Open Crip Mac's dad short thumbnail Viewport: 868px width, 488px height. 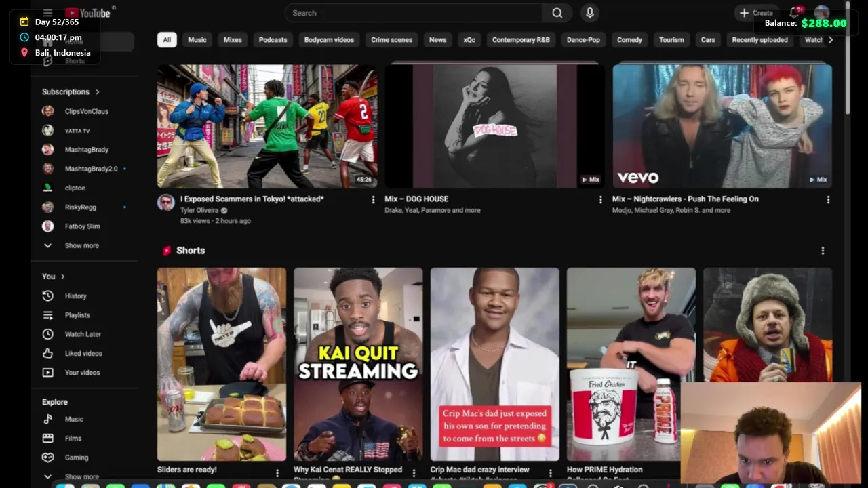494,364
